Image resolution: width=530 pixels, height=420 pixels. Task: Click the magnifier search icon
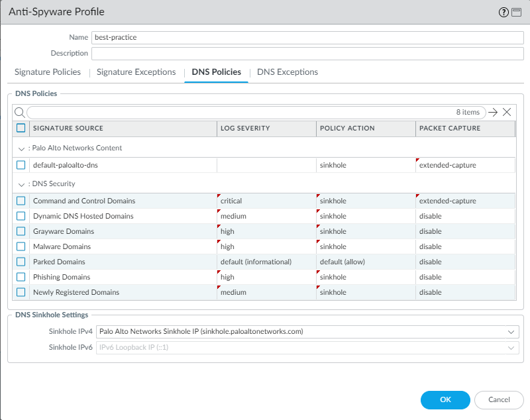tap(20, 113)
